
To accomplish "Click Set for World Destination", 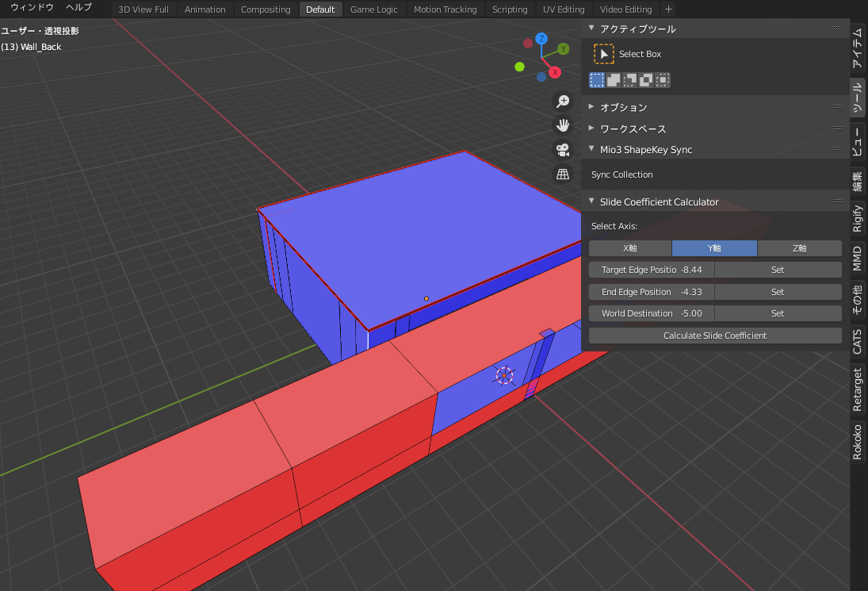I will pyautogui.click(x=778, y=313).
